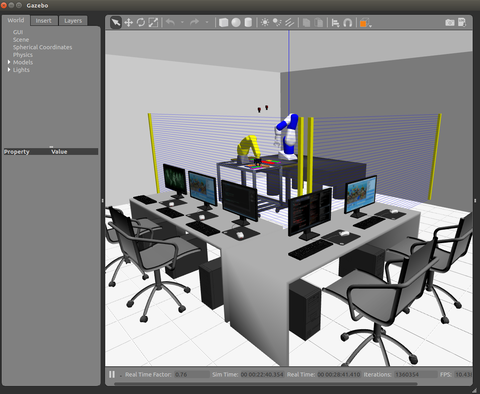
Task: Select Scene in the world tree
Action: [x=21, y=40]
